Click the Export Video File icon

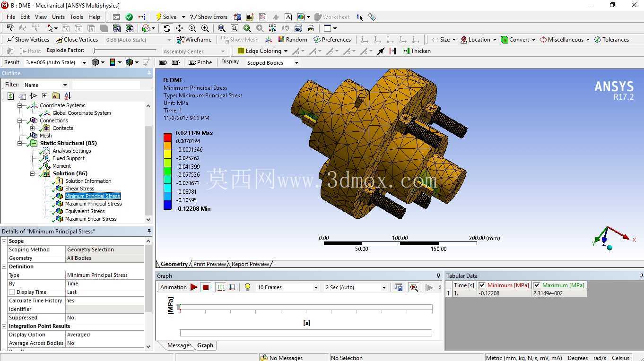[x=399, y=287]
